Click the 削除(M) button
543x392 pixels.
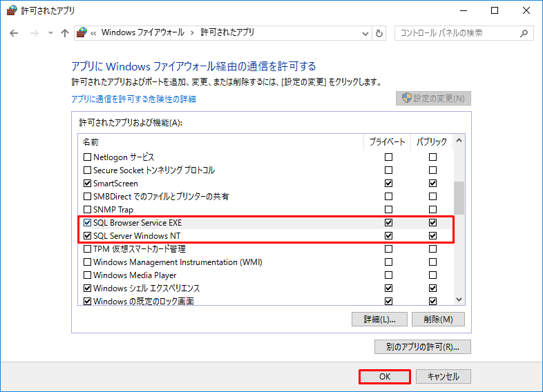click(x=438, y=320)
